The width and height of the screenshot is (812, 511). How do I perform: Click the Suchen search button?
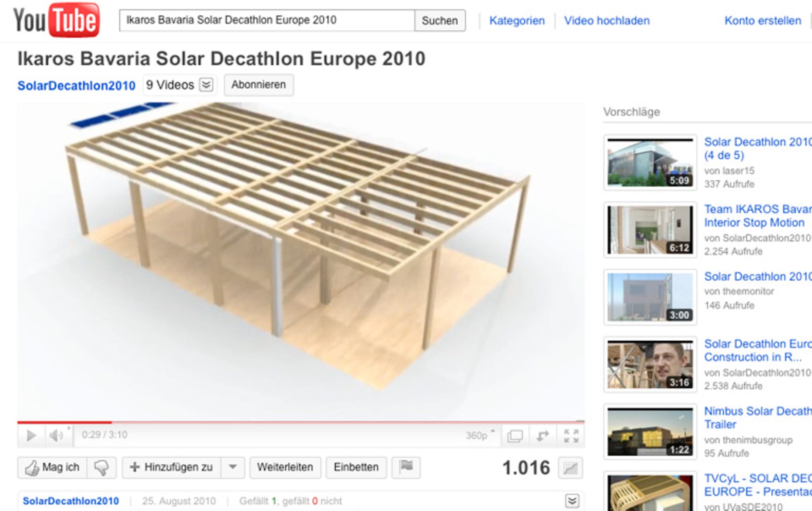440,21
